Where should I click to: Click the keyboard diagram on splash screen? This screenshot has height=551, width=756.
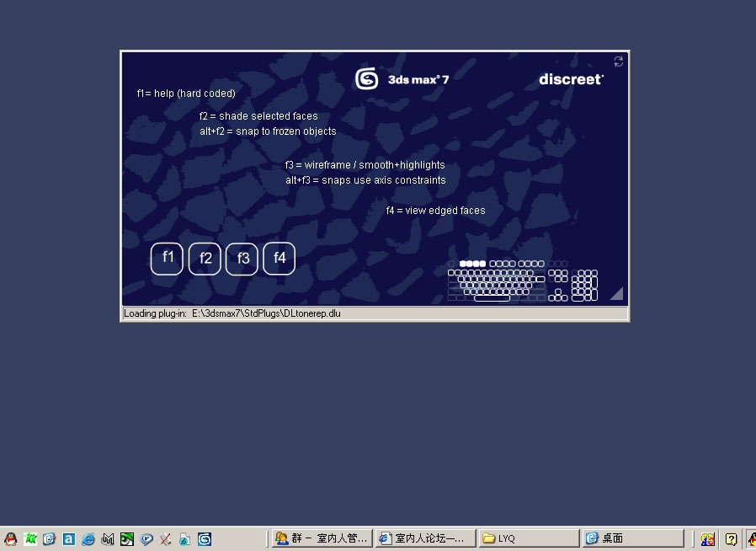click(523, 281)
